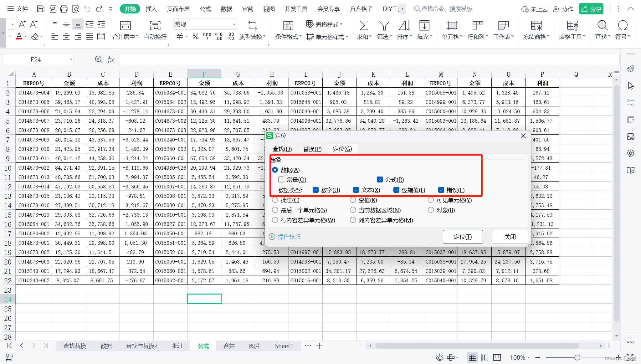Screen dimensions: 641x364
Task: Click the Find (查找) magnifier icon
Action: 602,26
